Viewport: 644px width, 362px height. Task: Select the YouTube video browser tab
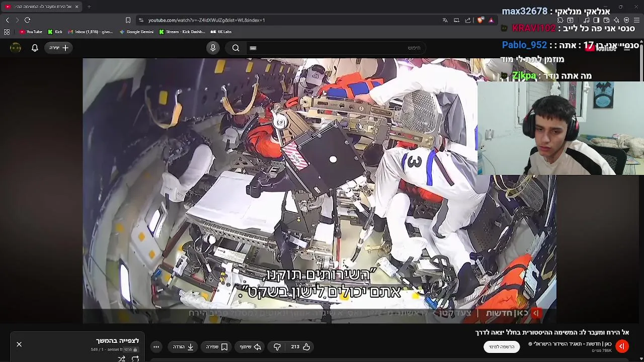point(41,7)
